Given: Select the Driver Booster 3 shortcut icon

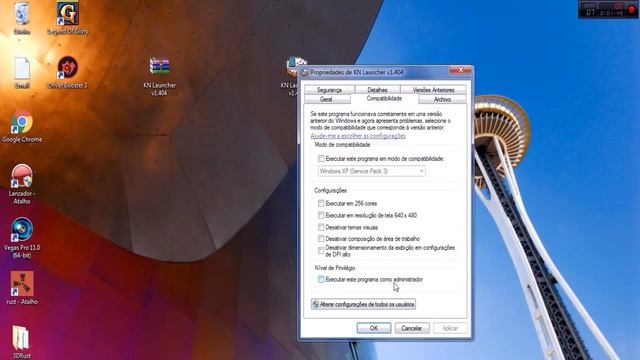Looking at the screenshot, I should (67, 68).
